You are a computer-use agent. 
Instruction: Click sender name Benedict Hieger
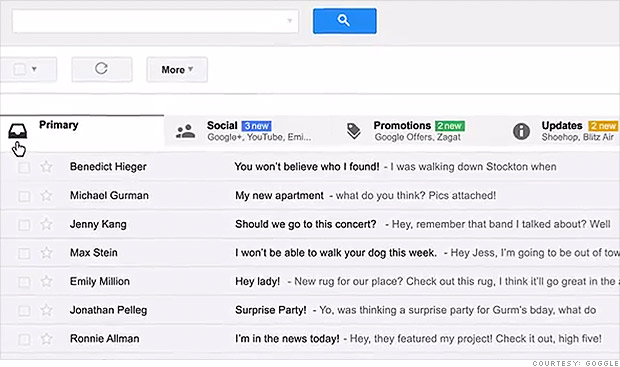(x=108, y=167)
